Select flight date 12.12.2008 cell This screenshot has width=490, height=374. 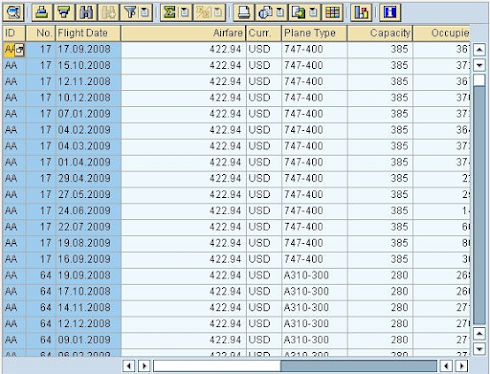[88, 324]
